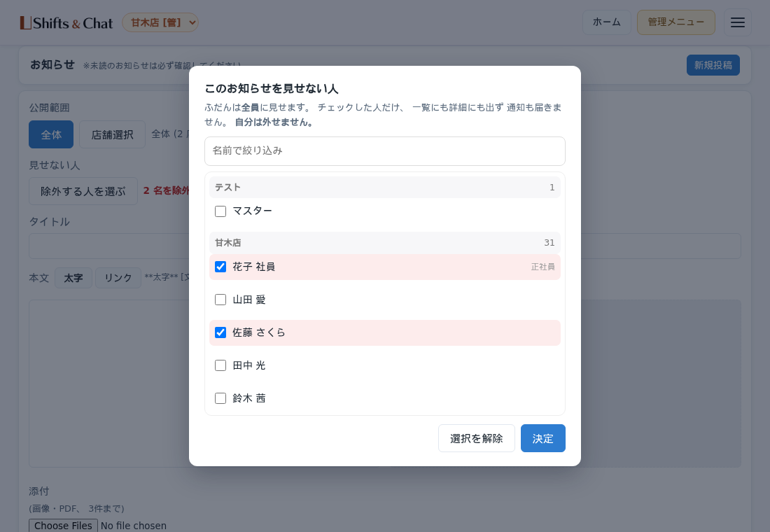770x532 pixels.
Task: Open the hamburger menu icon
Action: 738,22
